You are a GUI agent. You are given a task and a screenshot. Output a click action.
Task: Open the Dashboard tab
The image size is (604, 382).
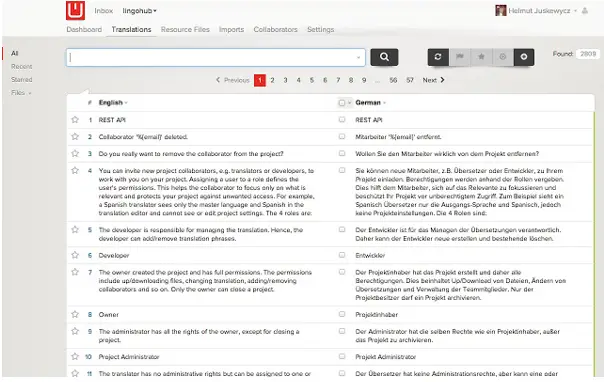click(84, 30)
